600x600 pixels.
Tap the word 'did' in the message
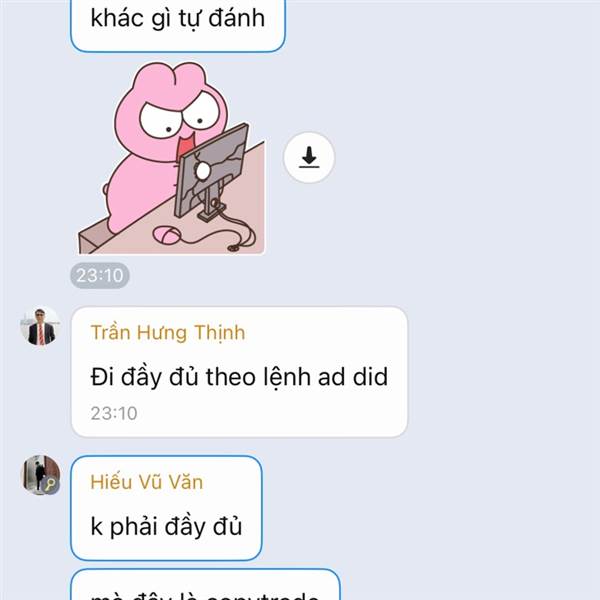point(370,377)
